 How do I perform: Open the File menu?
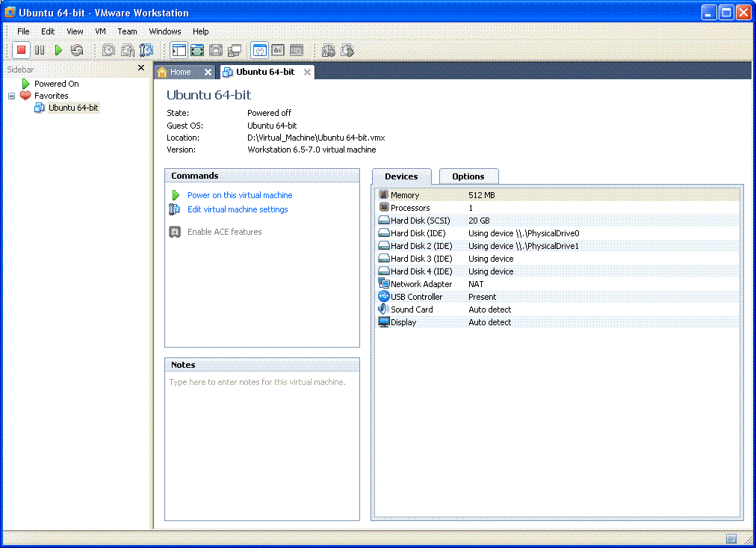pos(23,31)
